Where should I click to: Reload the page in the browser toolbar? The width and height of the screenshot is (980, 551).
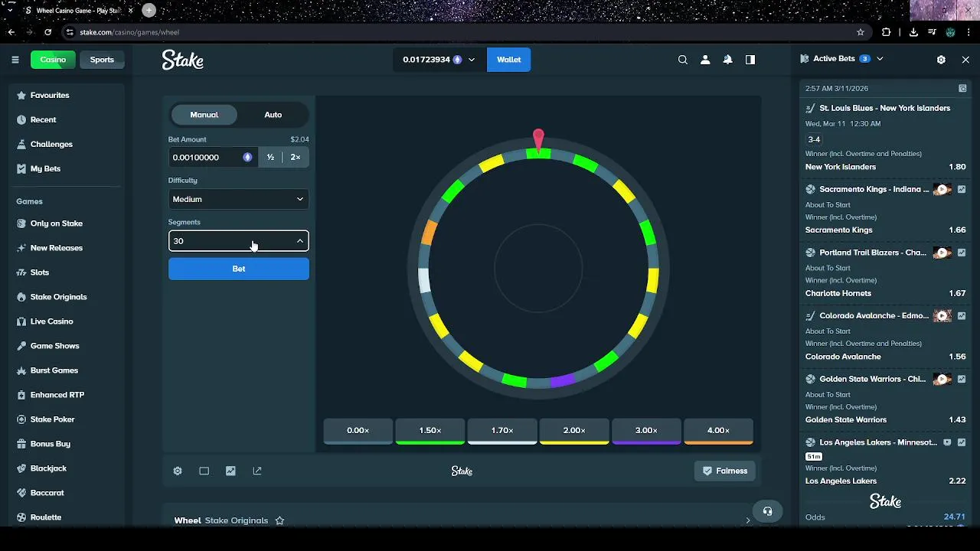pos(47,32)
